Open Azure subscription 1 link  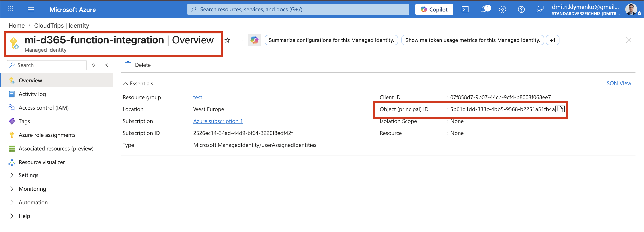pos(218,121)
